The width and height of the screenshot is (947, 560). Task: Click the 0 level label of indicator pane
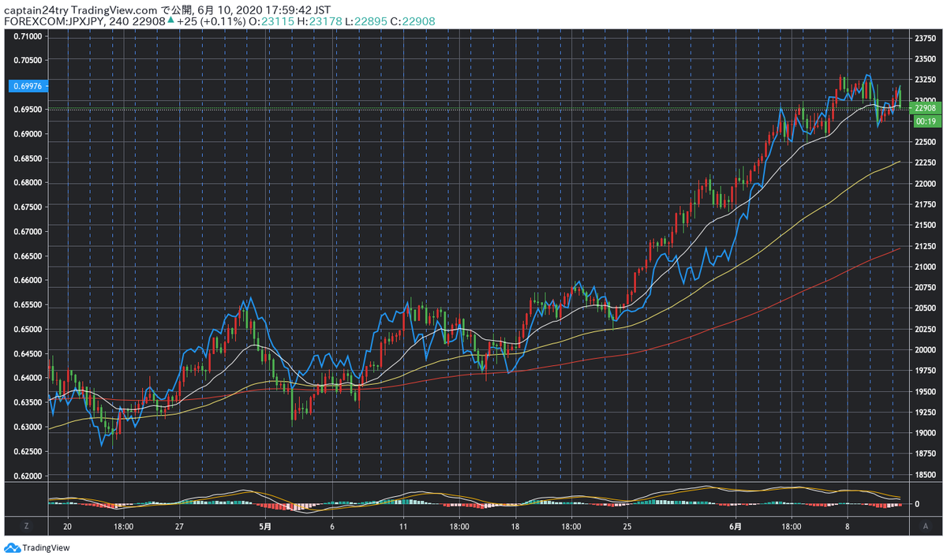tap(916, 503)
